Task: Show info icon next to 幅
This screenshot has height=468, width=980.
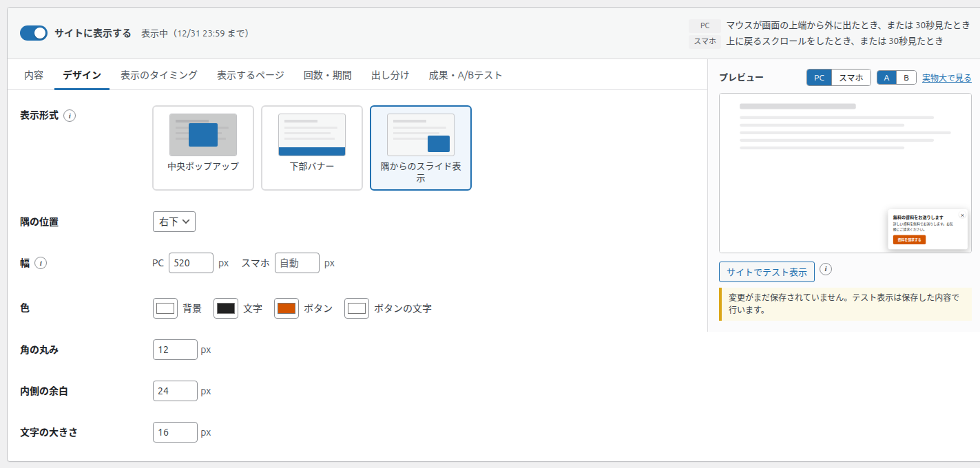Action: pyautogui.click(x=41, y=263)
